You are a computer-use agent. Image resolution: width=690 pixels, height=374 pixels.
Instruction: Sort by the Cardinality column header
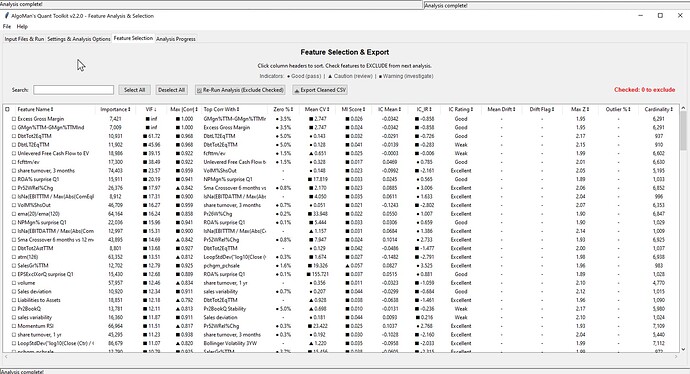tap(658, 109)
